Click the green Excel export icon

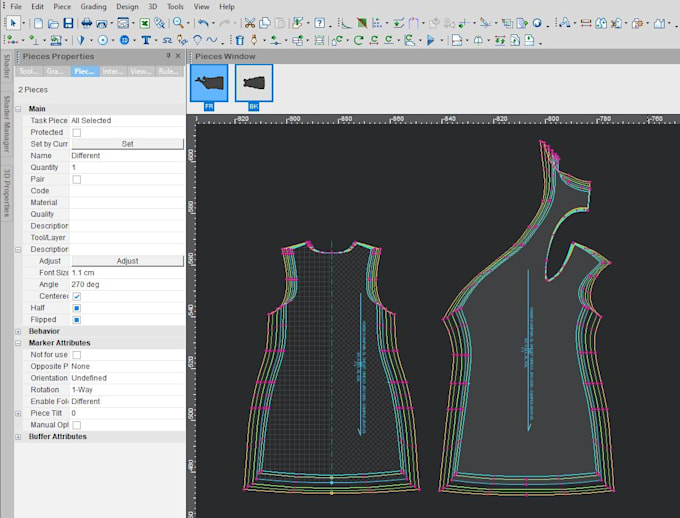(x=145, y=23)
